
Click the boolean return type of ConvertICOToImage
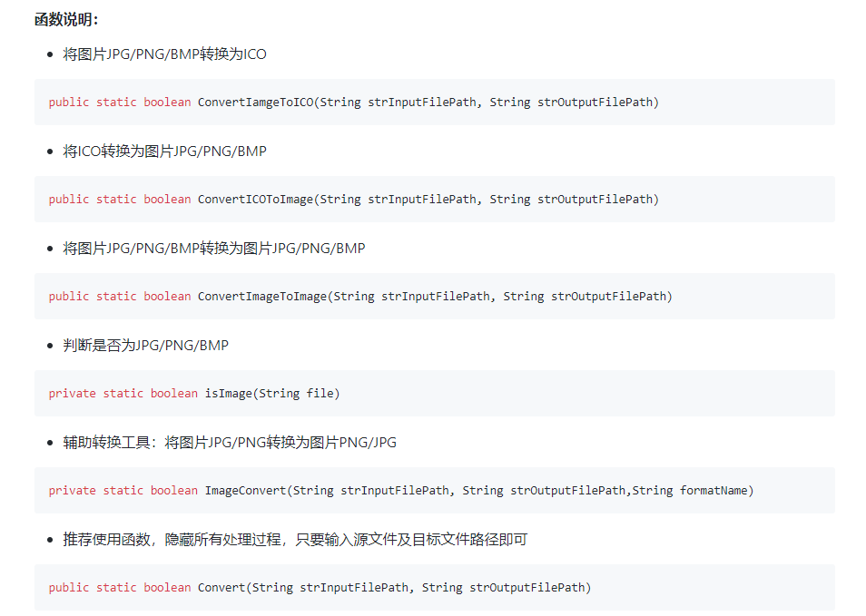click(167, 199)
